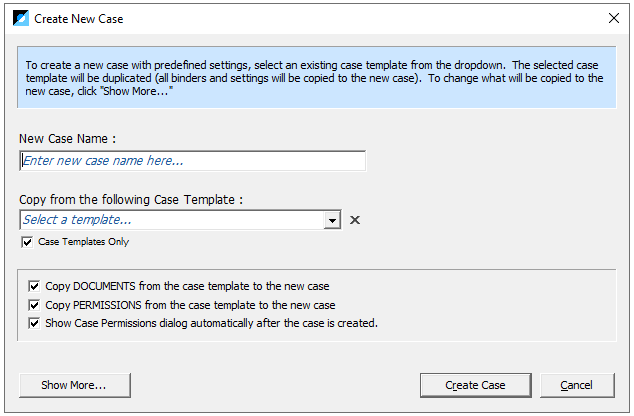This screenshot has width=634, height=416.
Task: Toggle the Copy PERMISSIONS checkbox
Action: pos(34,305)
